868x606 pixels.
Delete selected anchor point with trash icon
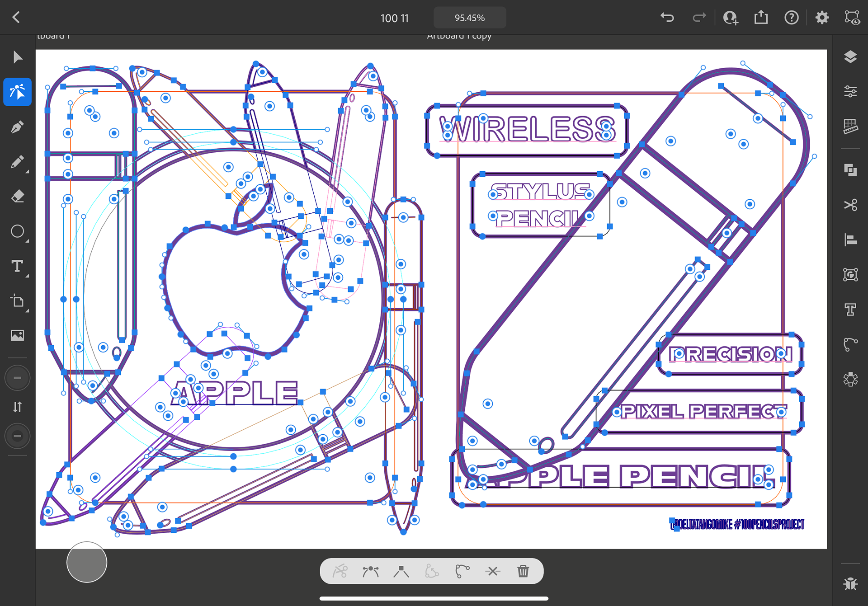[523, 571]
